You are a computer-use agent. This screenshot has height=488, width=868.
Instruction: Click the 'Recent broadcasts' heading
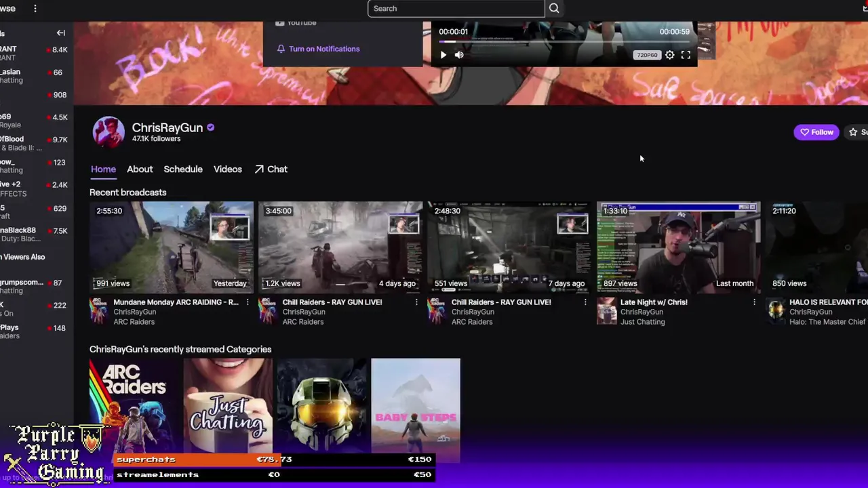(127, 192)
